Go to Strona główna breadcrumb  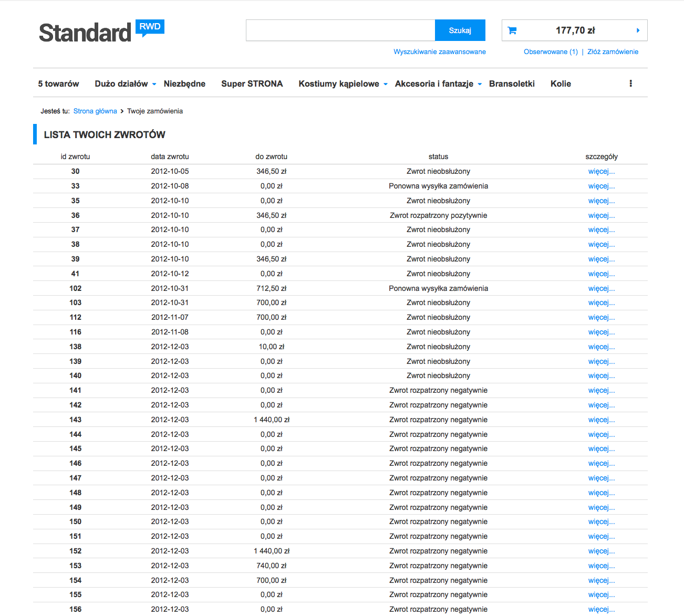[95, 111]
